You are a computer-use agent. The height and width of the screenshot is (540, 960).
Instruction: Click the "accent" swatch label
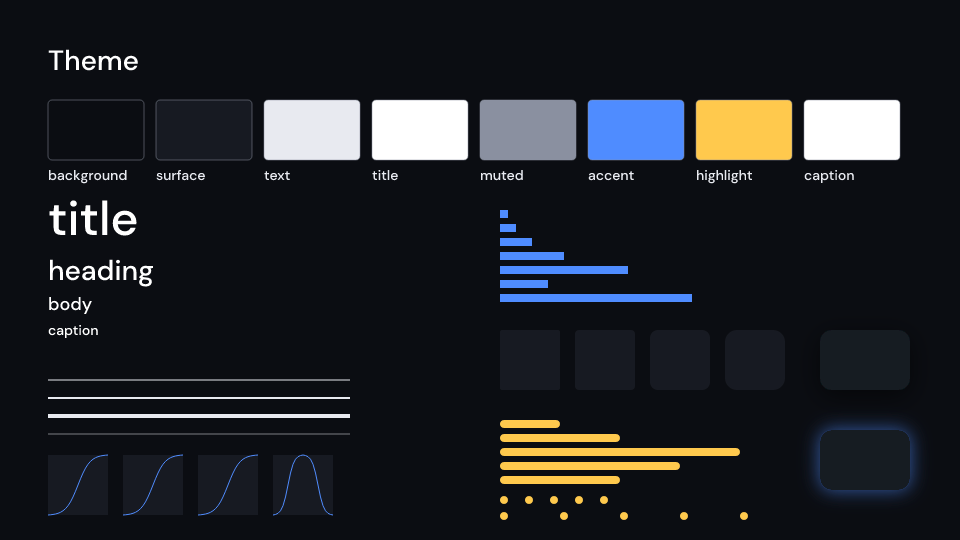(611, 176)
